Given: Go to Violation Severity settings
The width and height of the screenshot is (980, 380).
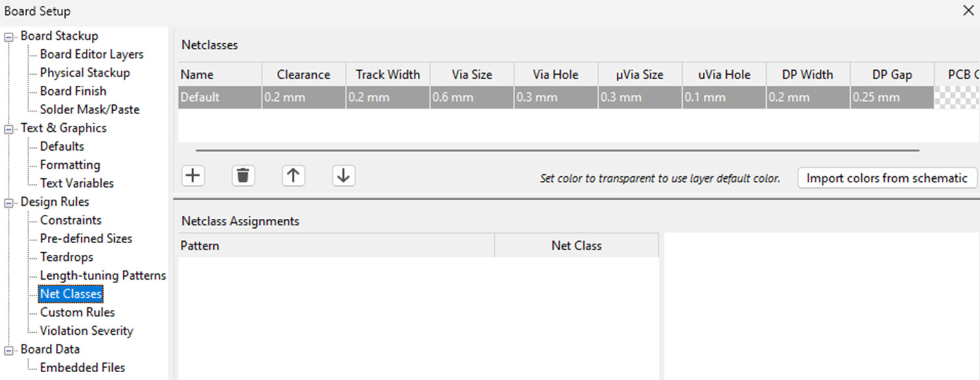Looking at the screenshot, I should click(x=86, y=331).
